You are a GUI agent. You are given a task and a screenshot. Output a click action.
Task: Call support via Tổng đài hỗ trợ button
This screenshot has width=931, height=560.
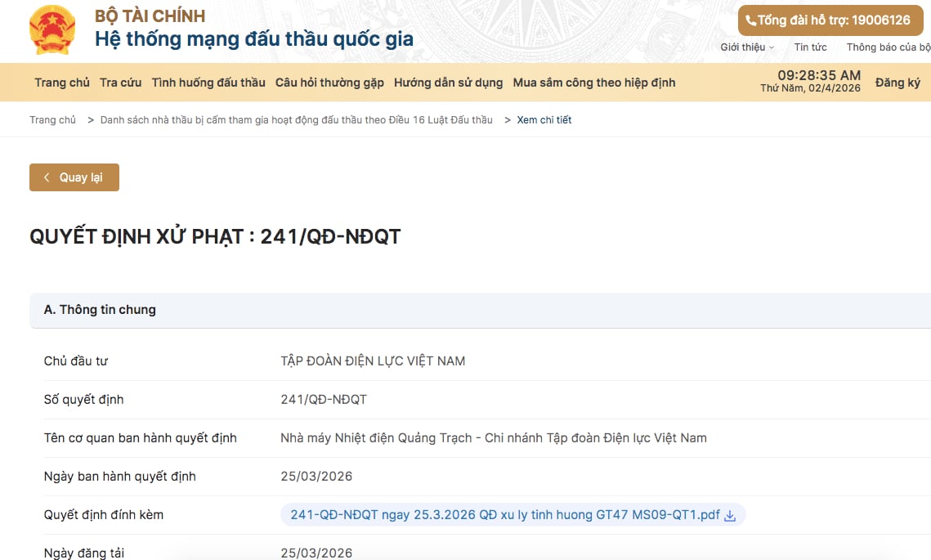tap(830, 20)
